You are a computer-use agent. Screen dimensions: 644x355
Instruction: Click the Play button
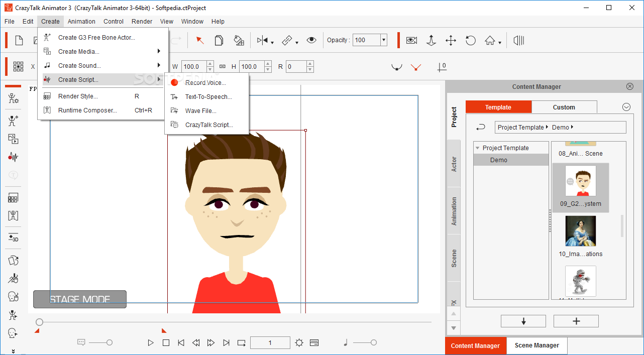point(151,343)
